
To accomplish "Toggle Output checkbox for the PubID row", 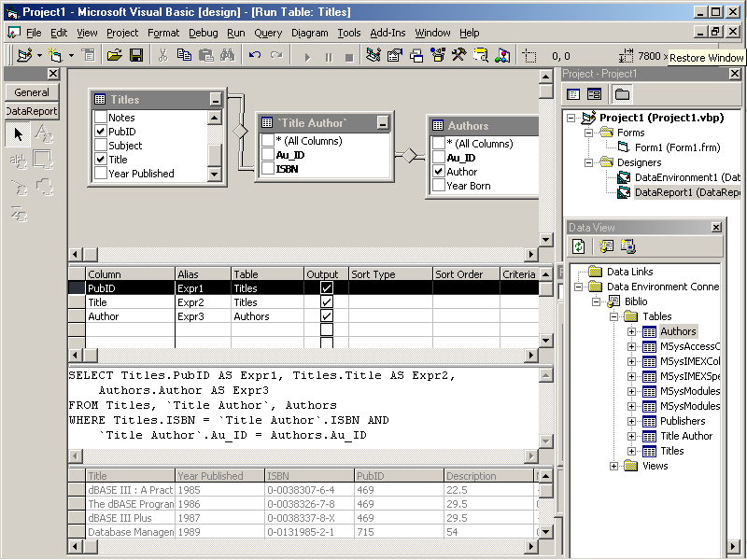I will pyautogui.click(x=326, y=288).
